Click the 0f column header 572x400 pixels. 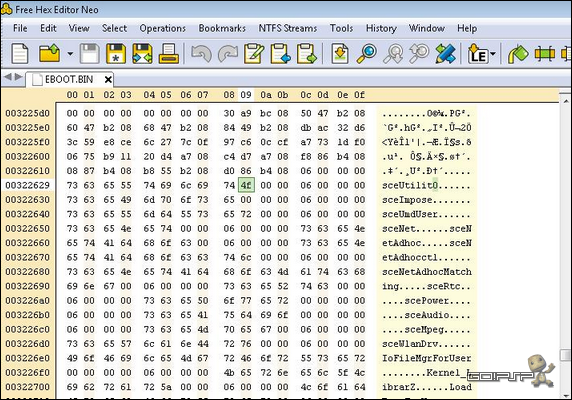click(x=359, y=95)
